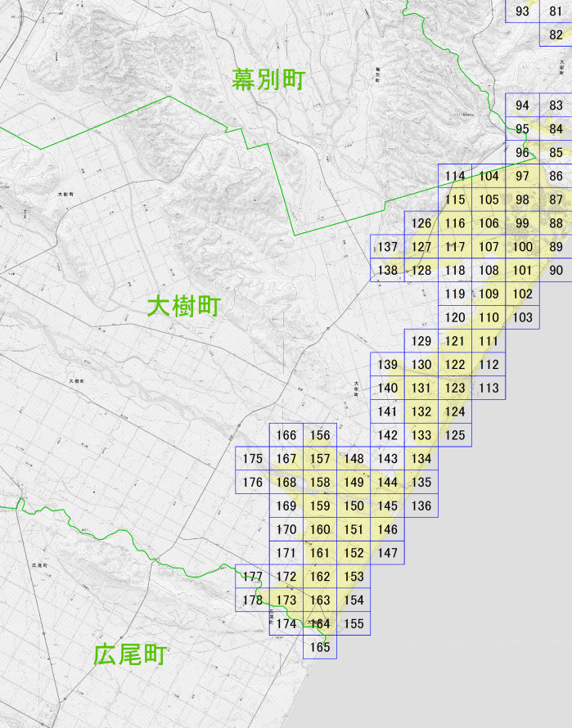Select grid cell 175
572x728 pixels.
252,459
